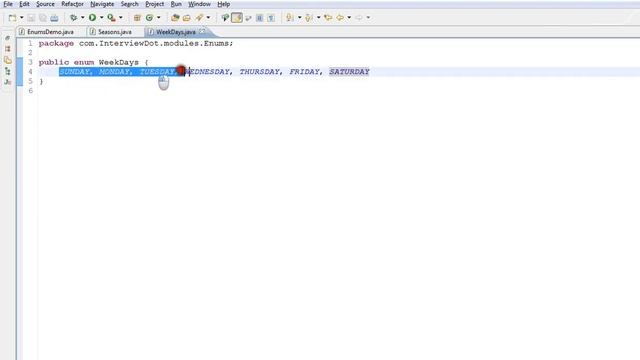Click the Open Task folder icon
The width and height of the screenshot is (640, 360).
click(x=187, y=18)
